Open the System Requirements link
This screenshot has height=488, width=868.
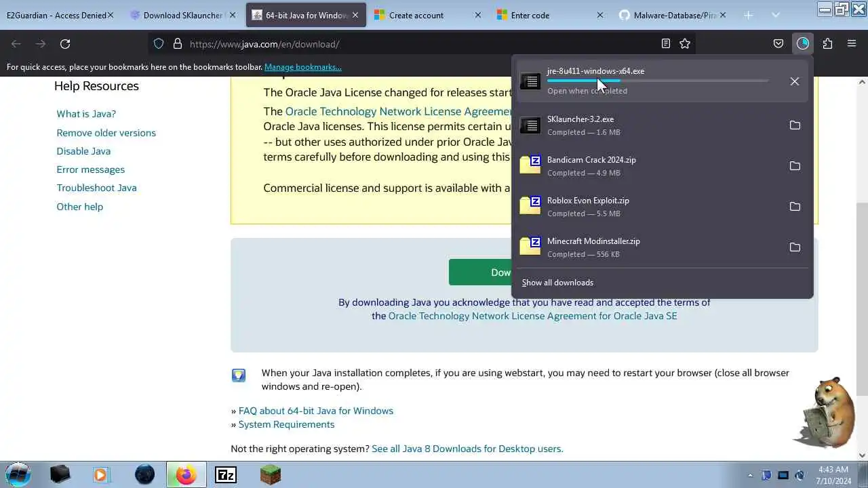click(x=286, y=424)
